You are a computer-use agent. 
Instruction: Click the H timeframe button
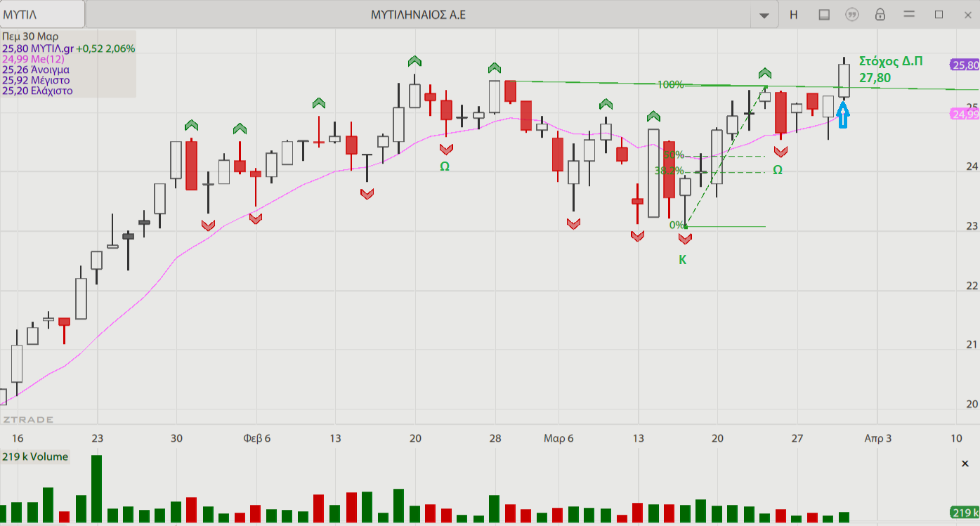(x=794, y=14)
